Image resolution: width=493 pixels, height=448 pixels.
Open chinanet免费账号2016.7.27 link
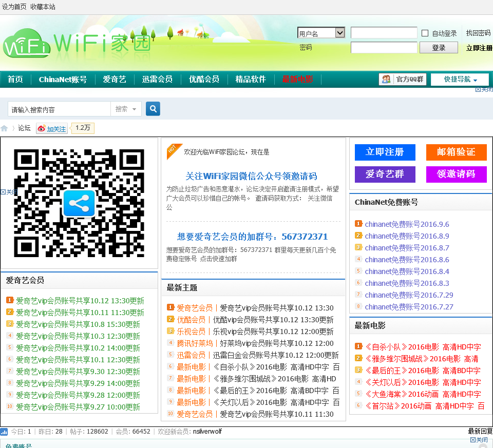tap(409, 307)
